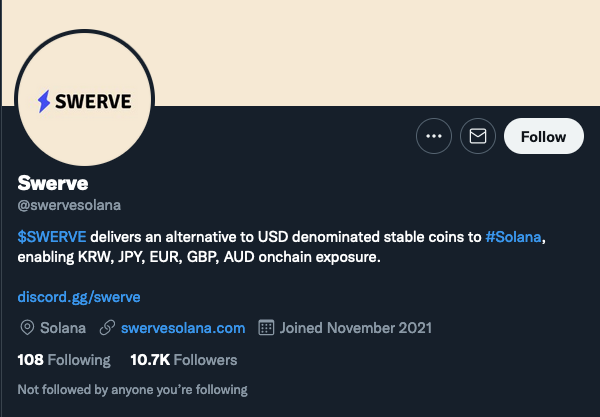Viewport: 600px width, 417px height.
Task: Click the envelope message icon
Action: tap(478, 136)
